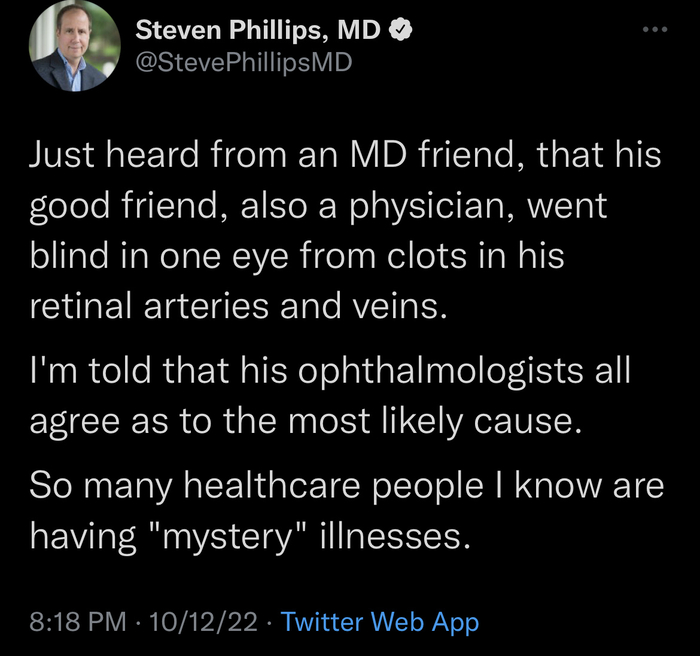This screenshot has height=656, width=700.
Task: Open the Steven Phillips, MD display name
Action: [257, 31]
